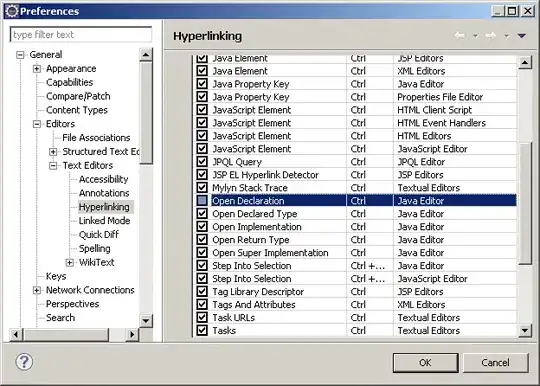Select Content Types in the tree

coord(77,110)
